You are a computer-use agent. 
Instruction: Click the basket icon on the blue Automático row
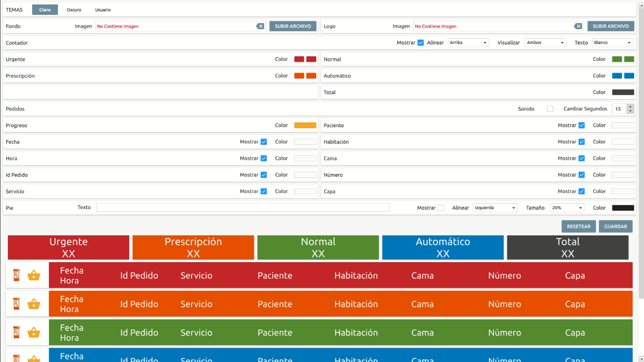[x=34, y=360]
